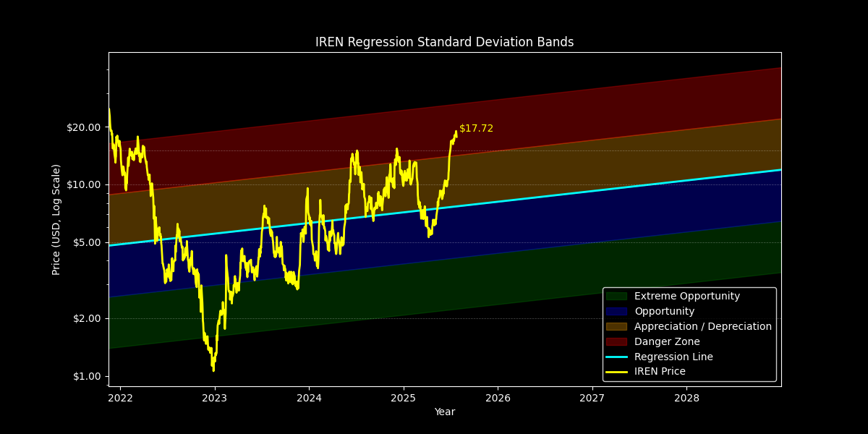Click the $10.00 y-axis label

pyautogui.click(x=83, y=184)
